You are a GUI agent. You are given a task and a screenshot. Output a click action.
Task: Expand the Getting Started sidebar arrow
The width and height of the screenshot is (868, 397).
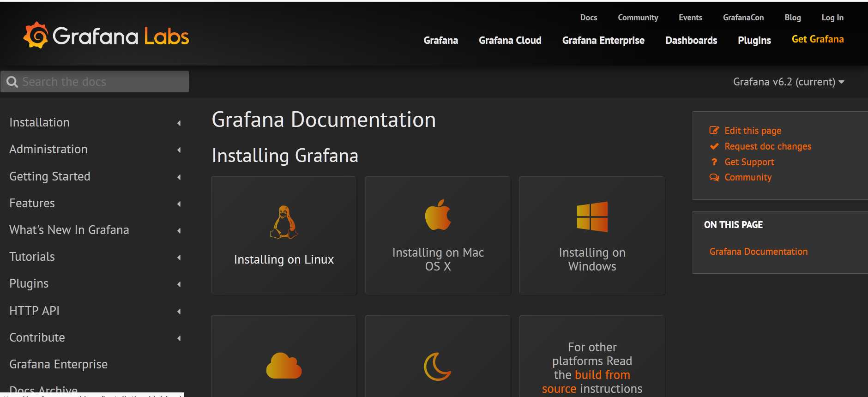click(x=179, y=177)
